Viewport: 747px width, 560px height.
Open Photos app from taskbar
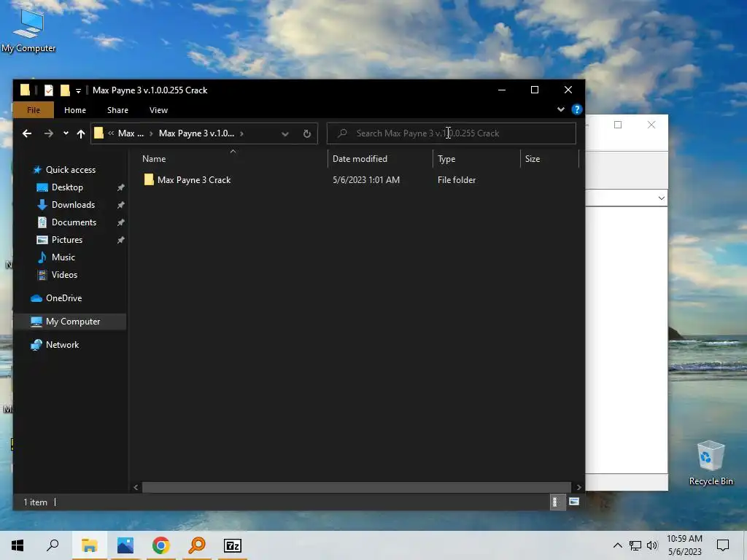[x=125, y=545]
